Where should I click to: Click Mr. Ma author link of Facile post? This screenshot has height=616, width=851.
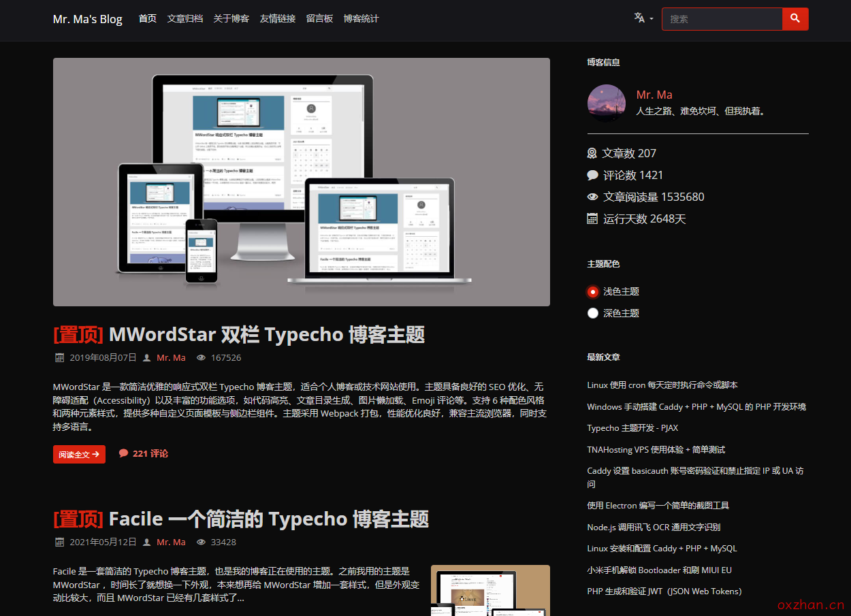pos(171,542)
